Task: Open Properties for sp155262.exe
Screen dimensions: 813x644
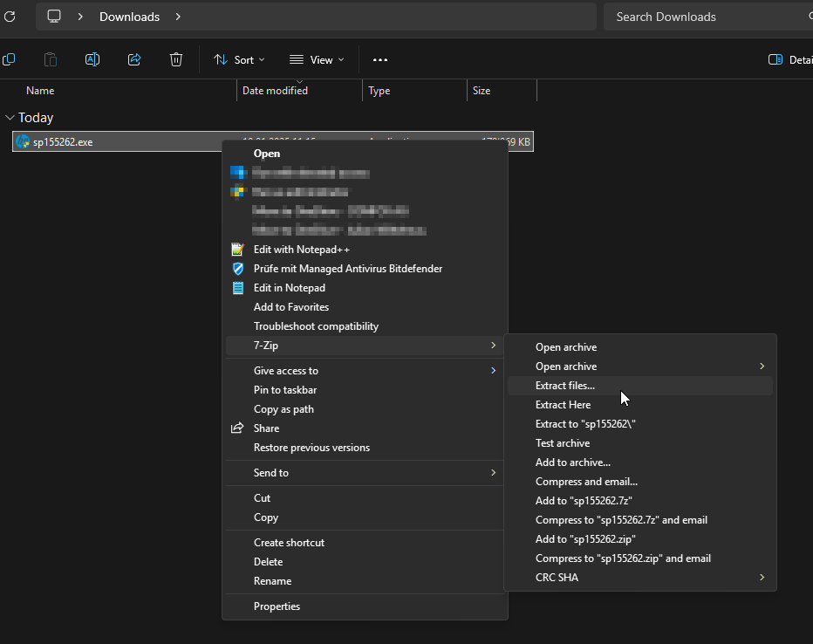Action: (277, 606)
